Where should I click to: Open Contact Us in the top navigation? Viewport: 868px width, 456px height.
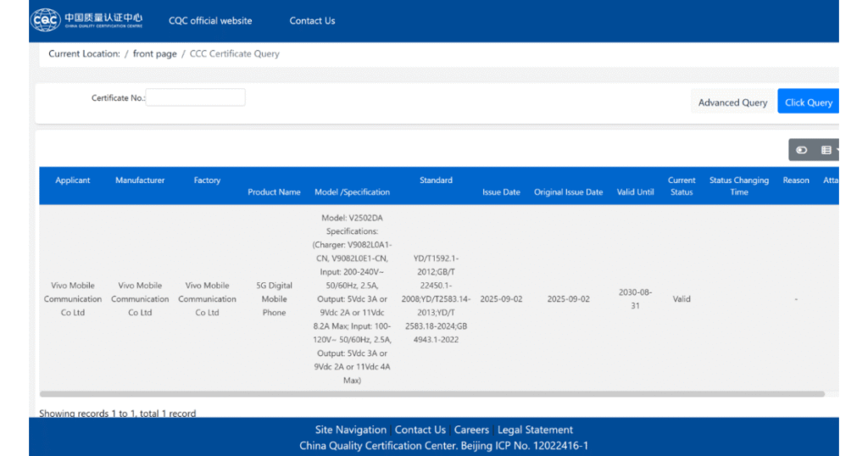(x=312, y=20)
